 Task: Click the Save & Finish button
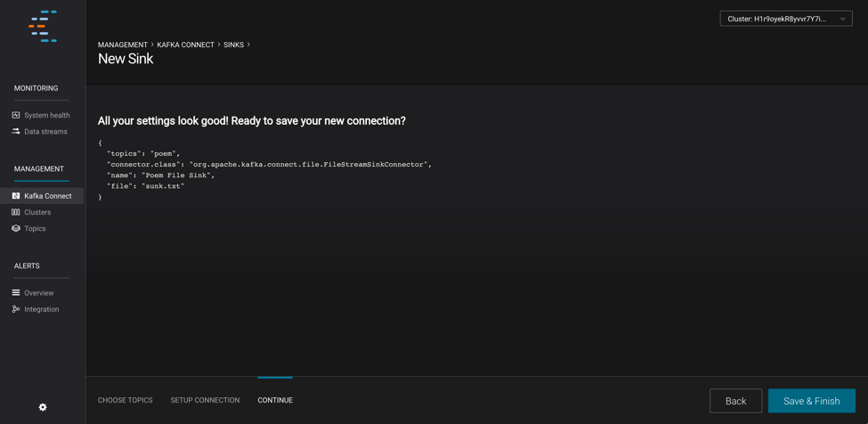pyautogui.click(x=812, y=401)
